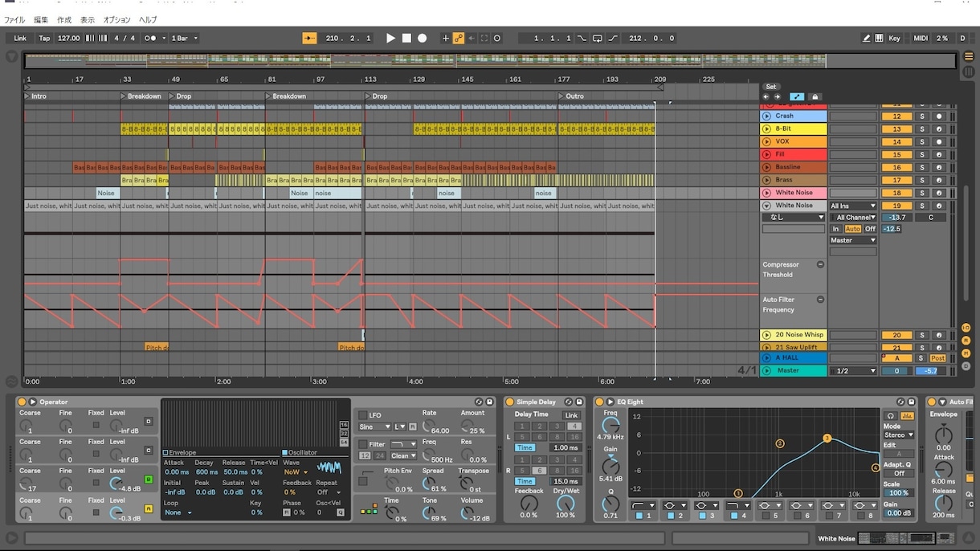Viewport: 980px width, 551px height.
Task: Toggle the Automation Arm button
Action: tap(459, 38)
